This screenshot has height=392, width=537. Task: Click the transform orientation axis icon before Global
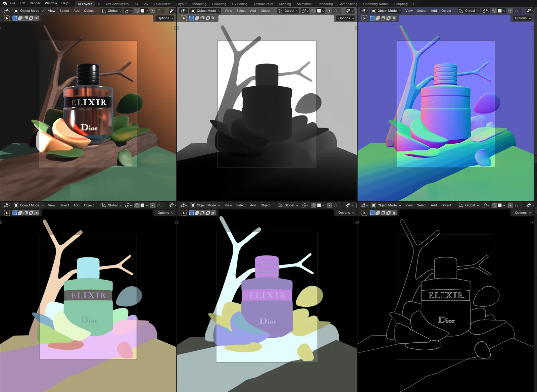tap(103, 11)
